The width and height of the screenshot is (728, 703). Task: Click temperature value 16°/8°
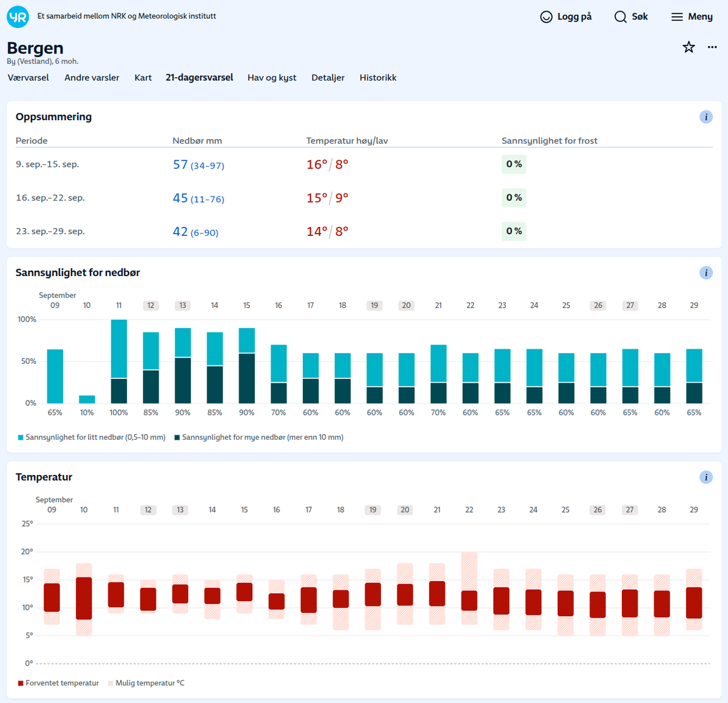tap(327, 164)
